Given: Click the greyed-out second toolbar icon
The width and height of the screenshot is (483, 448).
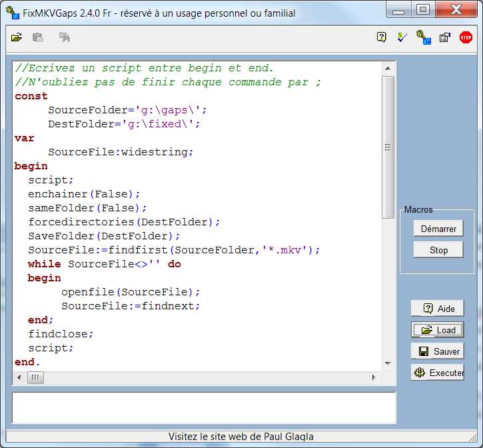Looking at the screenshot, I should tap(39, 38).
